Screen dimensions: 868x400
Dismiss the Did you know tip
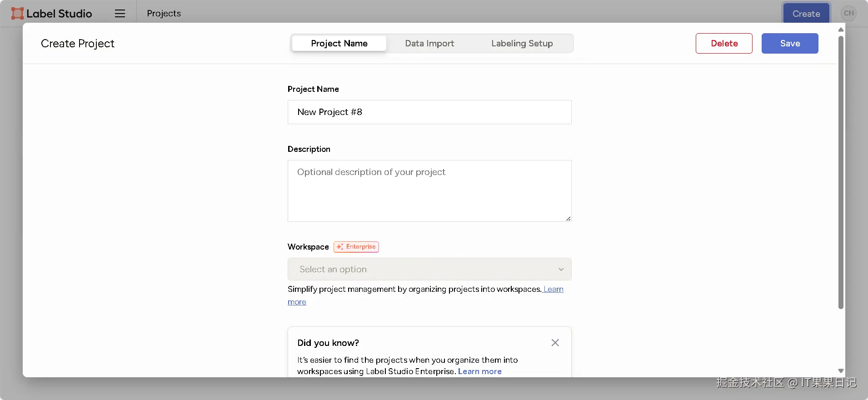tap(555, 343)
